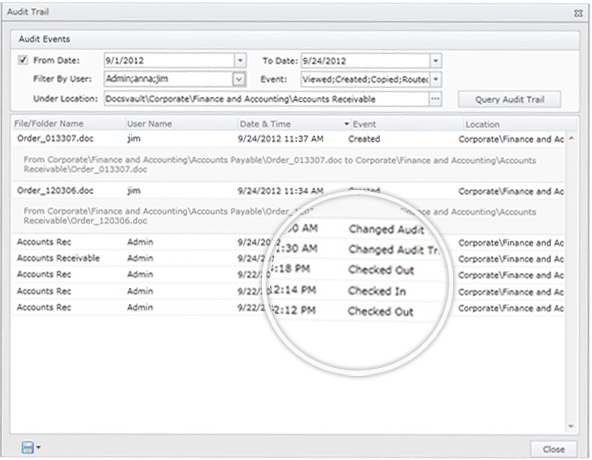
Task: Sort by File/Folder Name column header
Action: [68, 124]
